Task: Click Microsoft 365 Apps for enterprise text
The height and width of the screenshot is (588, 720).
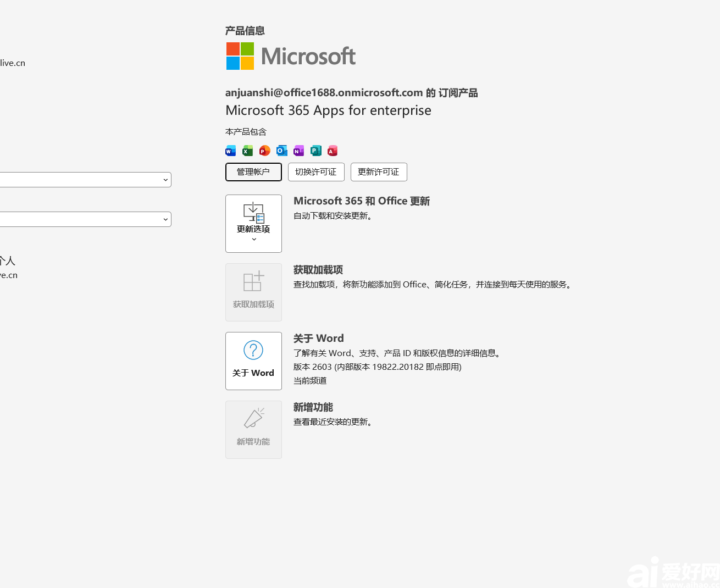Action: pyautogui.click(x=328, y=110)
